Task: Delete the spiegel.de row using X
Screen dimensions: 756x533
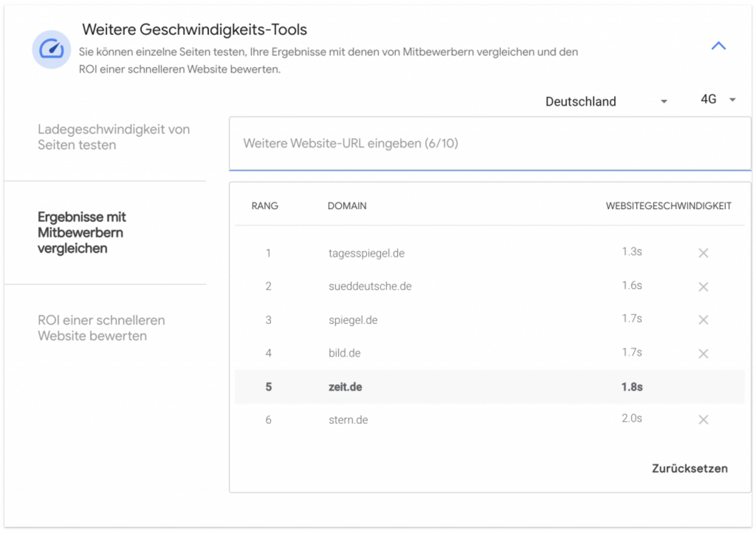Action: click(x=703, y=320)
